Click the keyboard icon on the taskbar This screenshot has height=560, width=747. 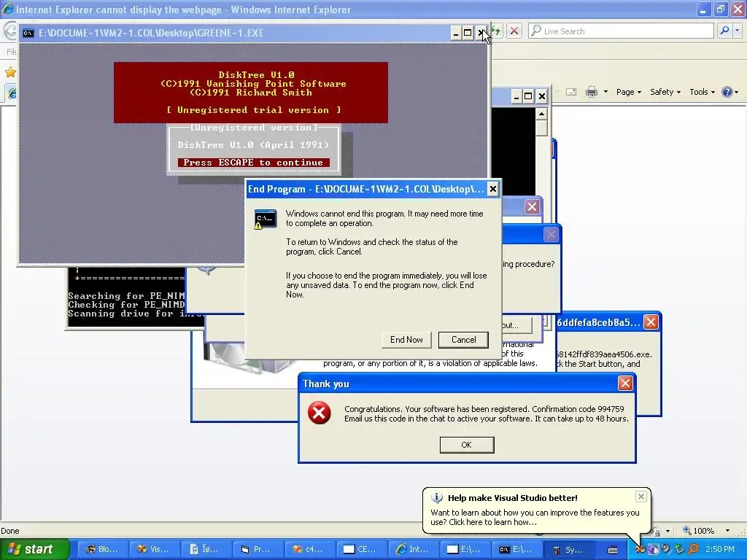tap(613, 550)
